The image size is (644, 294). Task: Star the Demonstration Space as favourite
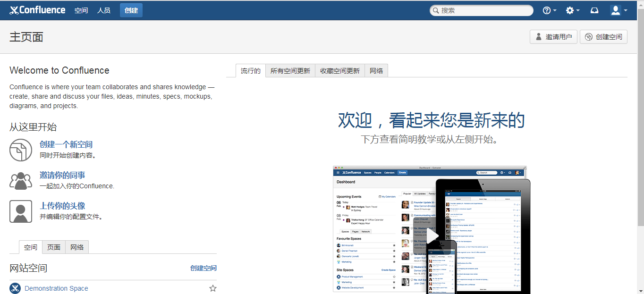click(213, 288)
